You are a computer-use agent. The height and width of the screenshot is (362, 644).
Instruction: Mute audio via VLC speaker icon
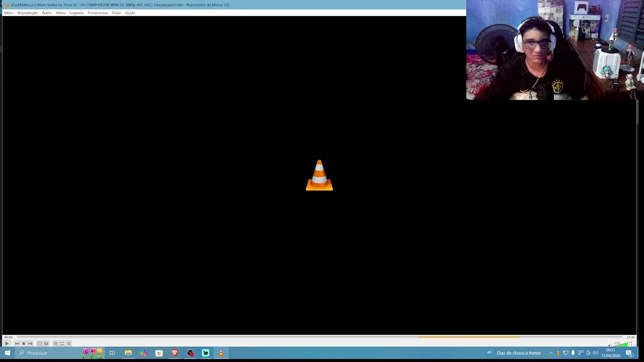pos(610,345)
